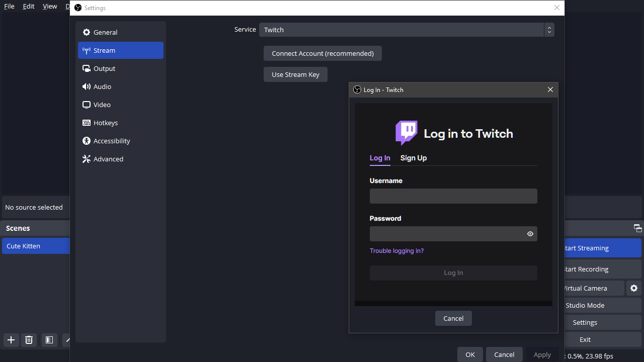Click inside the Username field
Screen dimensions: 644x362
click(x=453, y=196)
